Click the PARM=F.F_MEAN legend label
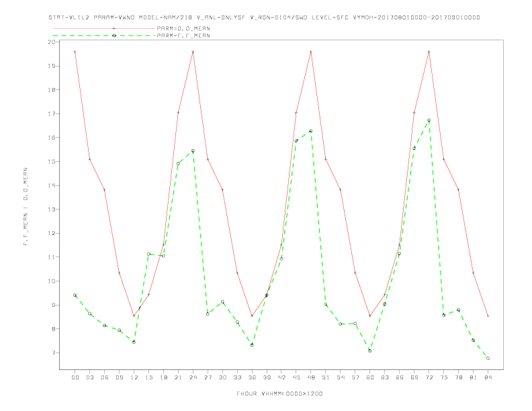532x411 pixels. tap(183, 36)
